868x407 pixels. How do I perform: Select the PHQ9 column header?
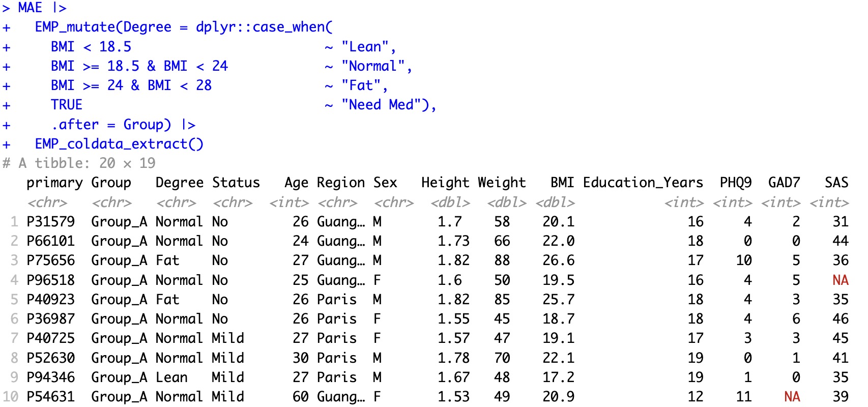tap(735, 183)
